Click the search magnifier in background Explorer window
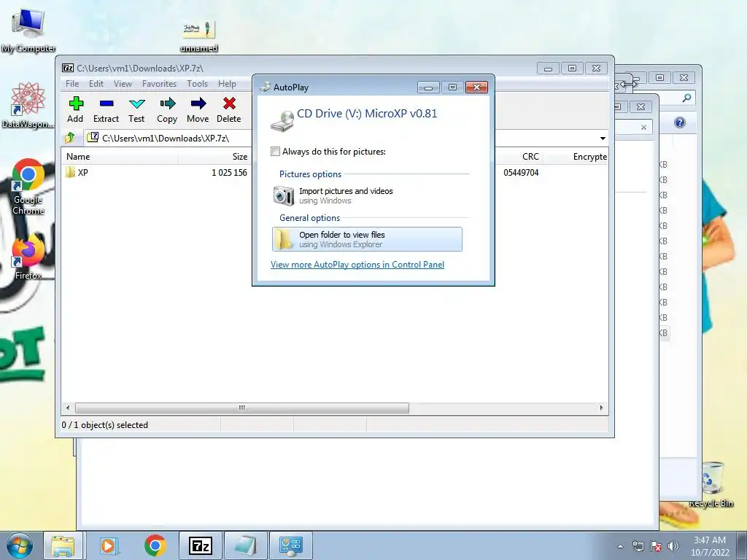This screenshot has height=560, width=747. 686,98
